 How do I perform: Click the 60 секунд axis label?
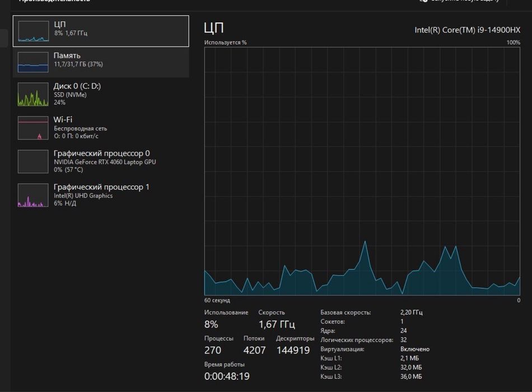tap(217, 300)
